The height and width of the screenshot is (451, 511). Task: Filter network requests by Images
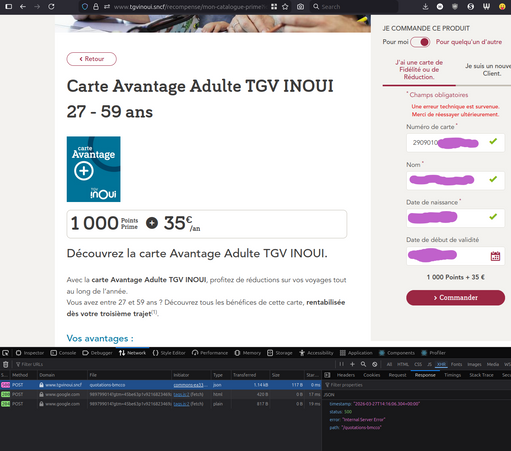click(474, 364)
